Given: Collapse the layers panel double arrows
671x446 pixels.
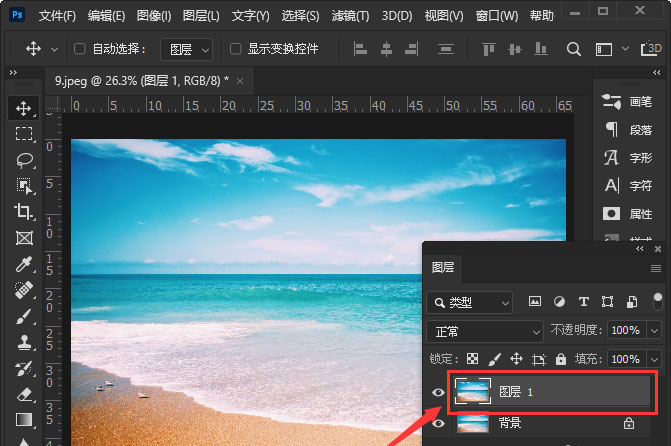Looking at the screenshot, I should click(x=639, y=249).
